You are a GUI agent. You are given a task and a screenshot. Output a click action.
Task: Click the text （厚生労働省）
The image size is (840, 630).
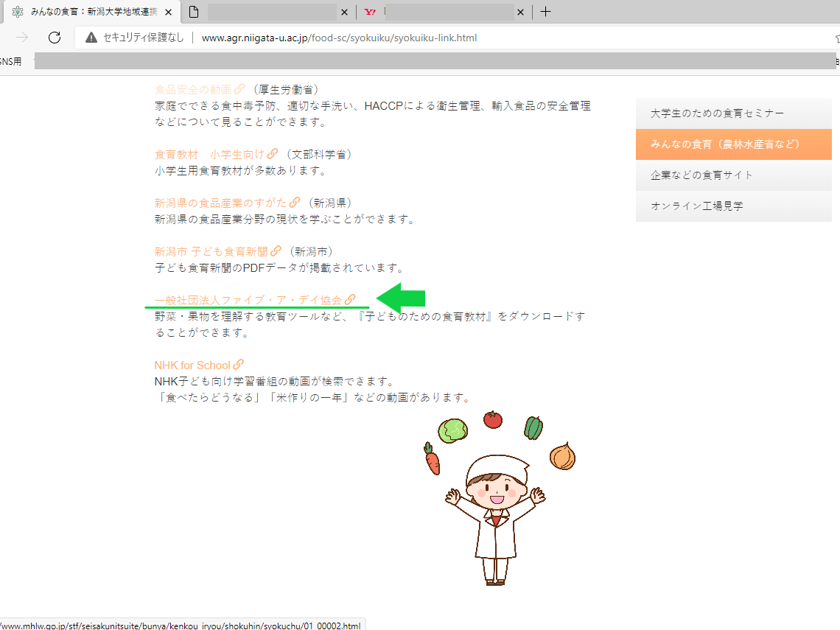(286, 89)
